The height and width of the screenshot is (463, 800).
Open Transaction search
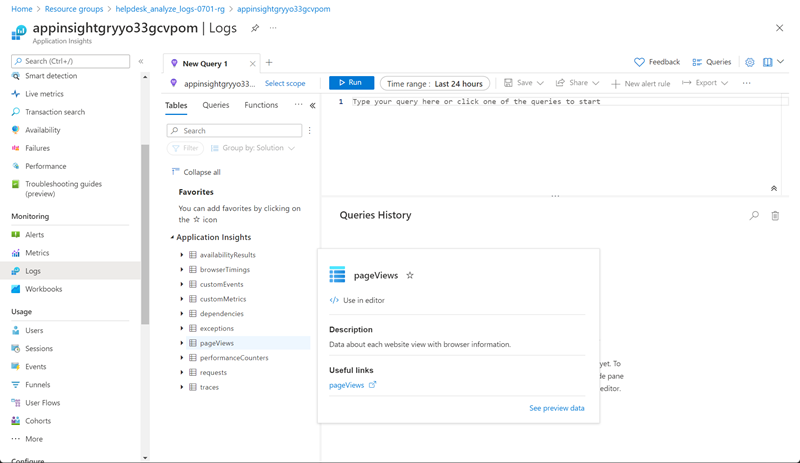(x=55, y=112)
